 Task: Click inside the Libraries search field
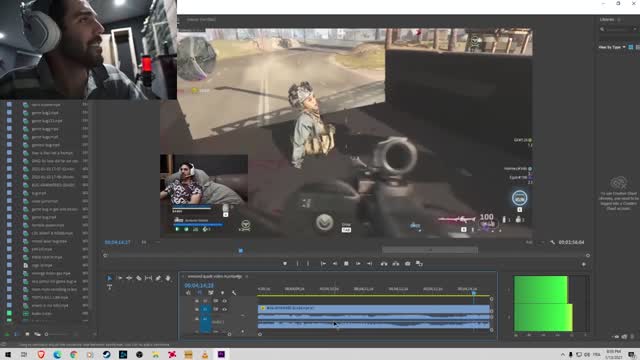click(x=619, y=29)
